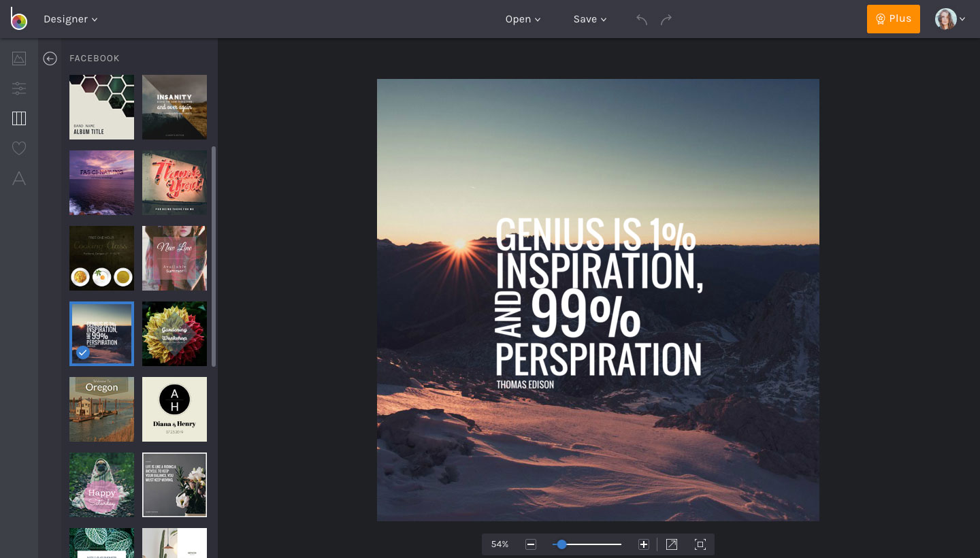Screen dimensions: 980x558
Task: Select the Cooking Class template
Action: coord(102,259)
